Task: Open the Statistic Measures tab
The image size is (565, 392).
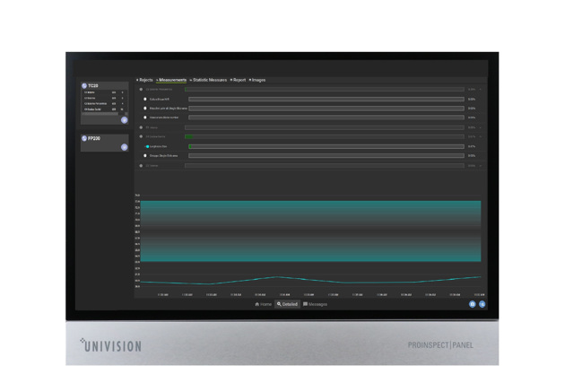Action: point(208,80)
